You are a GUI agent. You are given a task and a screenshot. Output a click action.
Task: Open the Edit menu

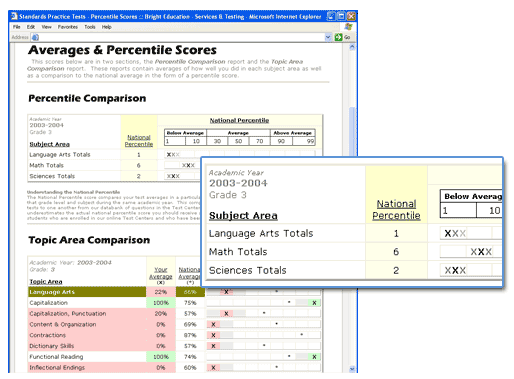point(31,27)
